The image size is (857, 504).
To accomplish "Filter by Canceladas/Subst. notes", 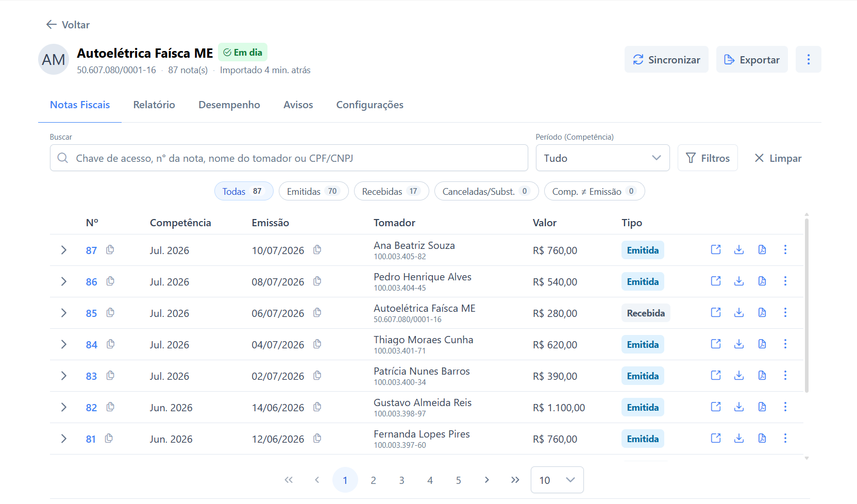I will pos(486,191).
